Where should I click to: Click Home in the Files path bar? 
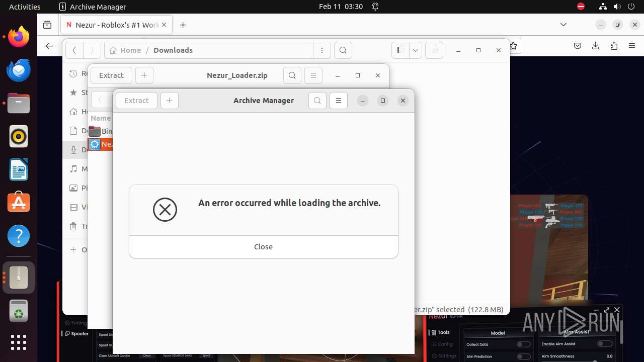pos(125,50)
